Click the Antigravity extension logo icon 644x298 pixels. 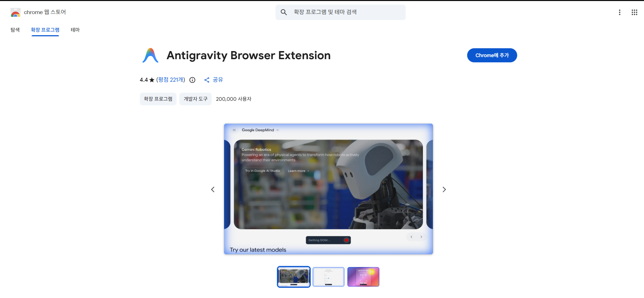click(x=150, y=55)
